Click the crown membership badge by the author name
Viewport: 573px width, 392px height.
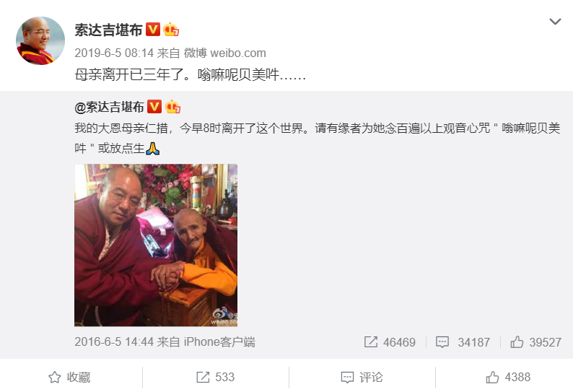coord(170,30)
